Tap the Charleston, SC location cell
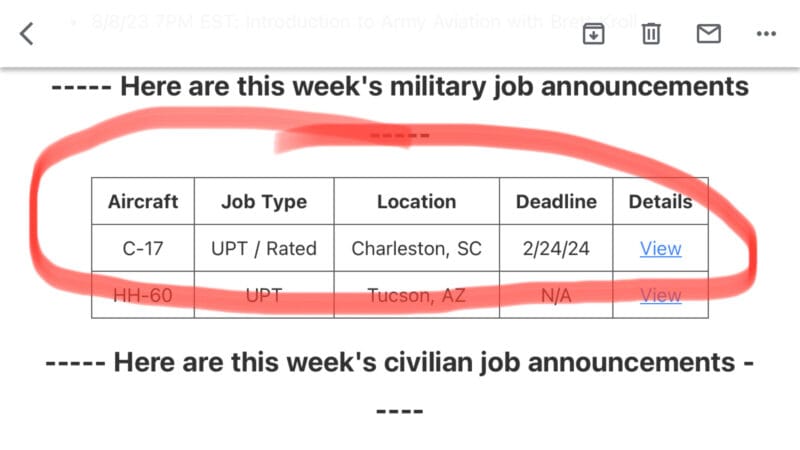 (x=416, y=248)
